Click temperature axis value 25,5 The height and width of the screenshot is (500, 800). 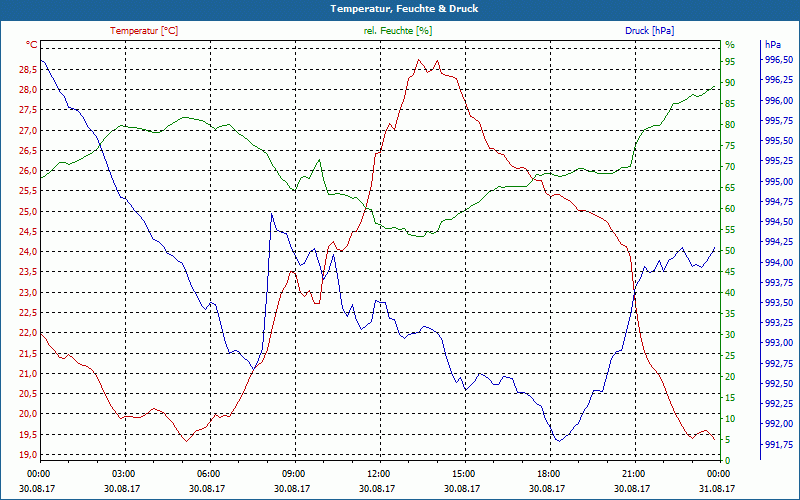click(x=28, y=191)
